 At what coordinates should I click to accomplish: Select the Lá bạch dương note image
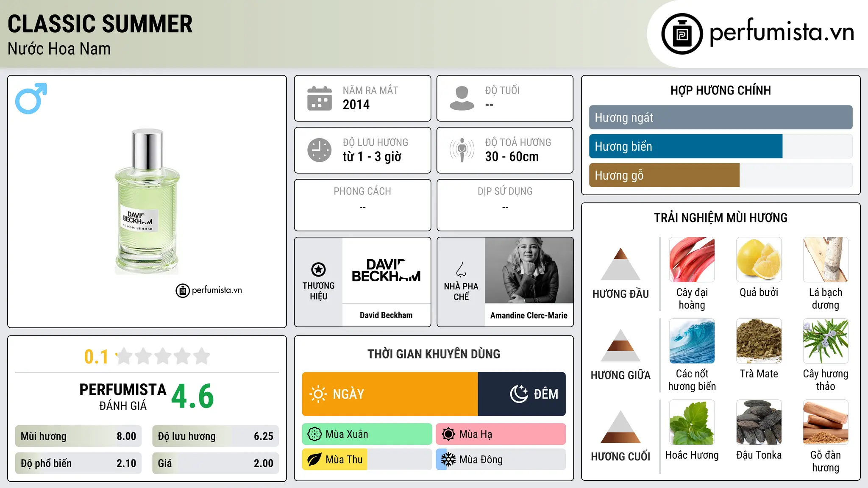coord(826,260)
